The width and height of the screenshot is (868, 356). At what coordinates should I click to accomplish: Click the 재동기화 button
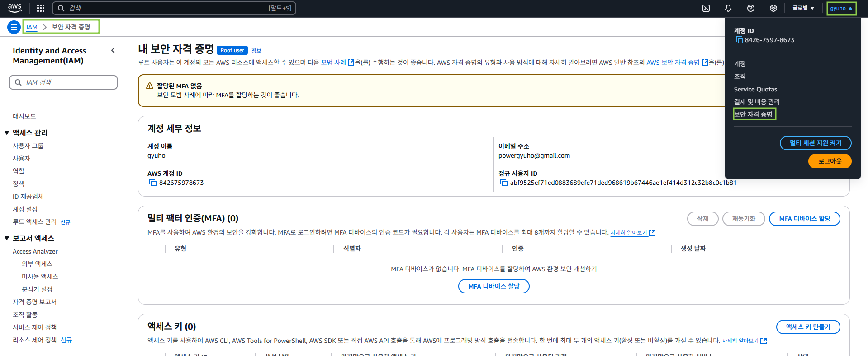click(744, 219)
